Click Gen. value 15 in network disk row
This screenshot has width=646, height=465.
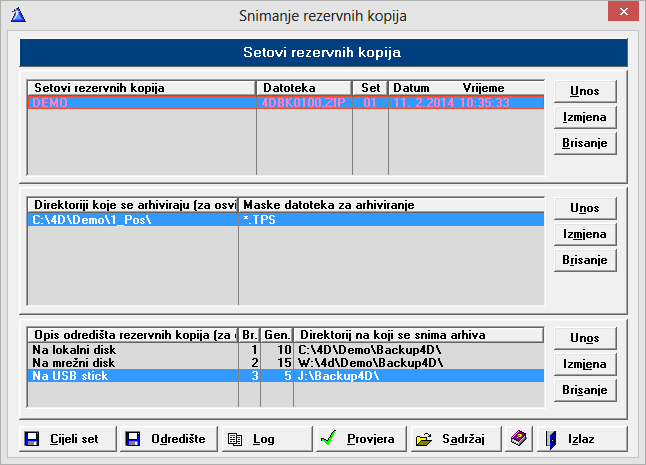click(277, 362)
